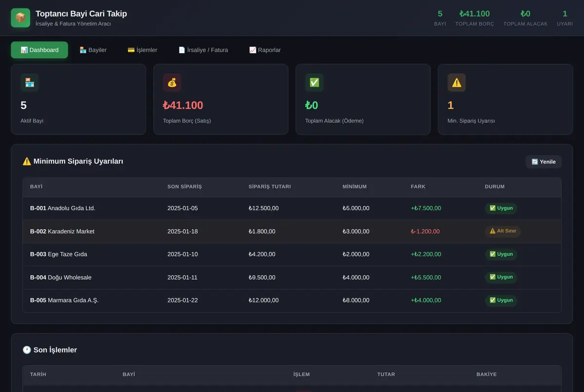Image resolution: width=584 pixels, height=392 pixels.
Task: Click the store icon on Aktif Bayi card
Action: coord(30,83)
